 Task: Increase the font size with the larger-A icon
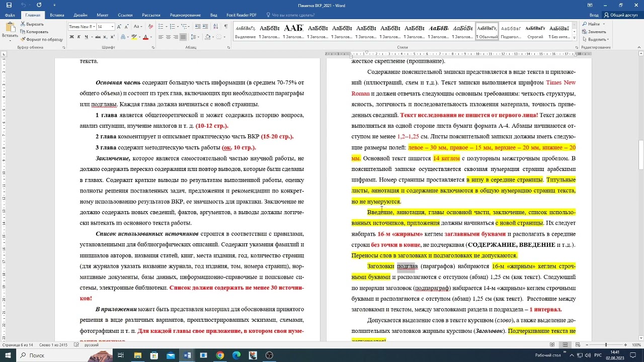coord(118,27)
